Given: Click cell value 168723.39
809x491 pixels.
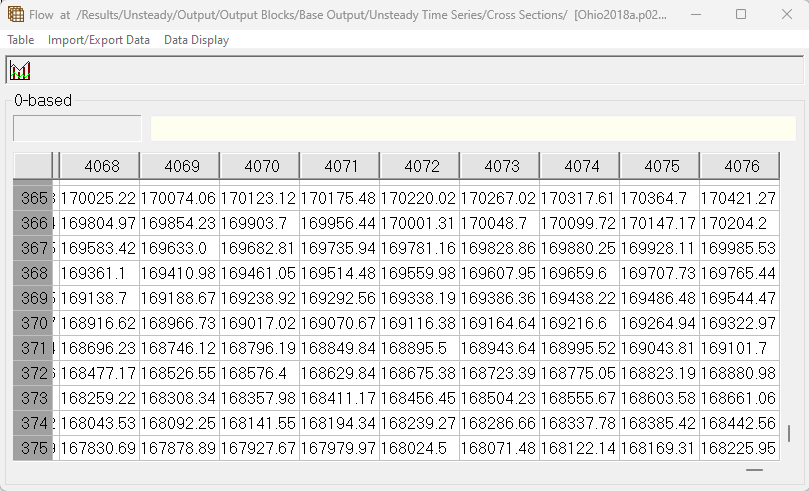Looking at the screenshot, I should click(x=498, y=373).
